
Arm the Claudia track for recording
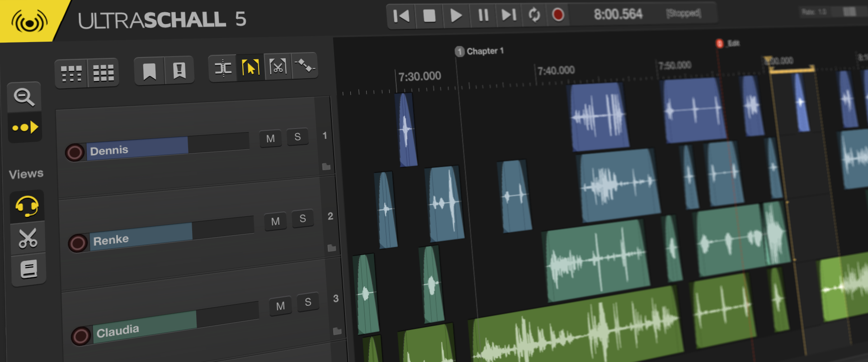click(x=81, y=336)
